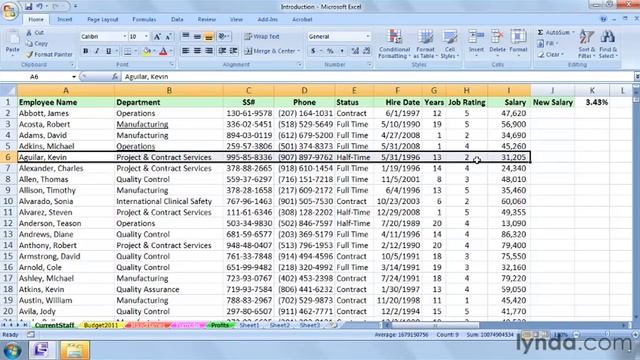Switch to Data tab
Screen dimensions: 640x360
click(x=177, y=20)
